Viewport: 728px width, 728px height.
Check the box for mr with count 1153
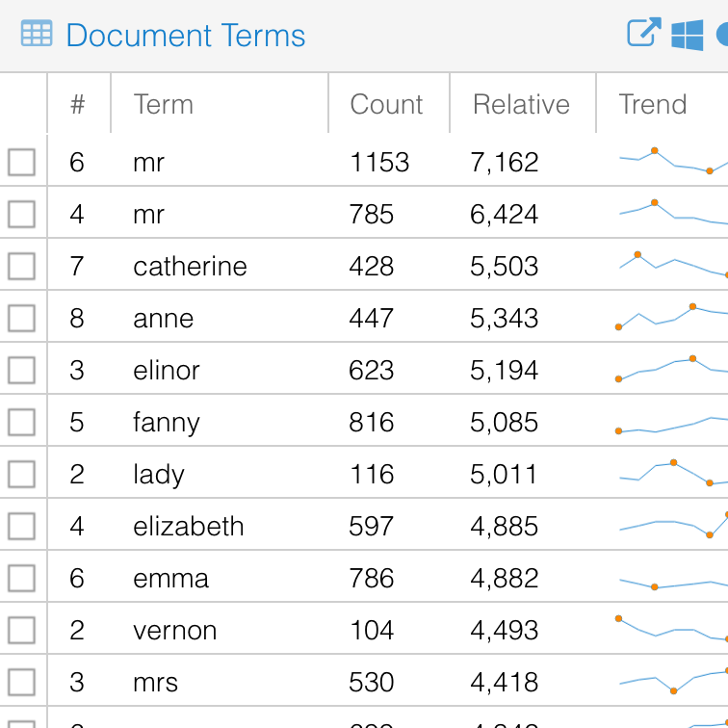(x=22, y=162)
